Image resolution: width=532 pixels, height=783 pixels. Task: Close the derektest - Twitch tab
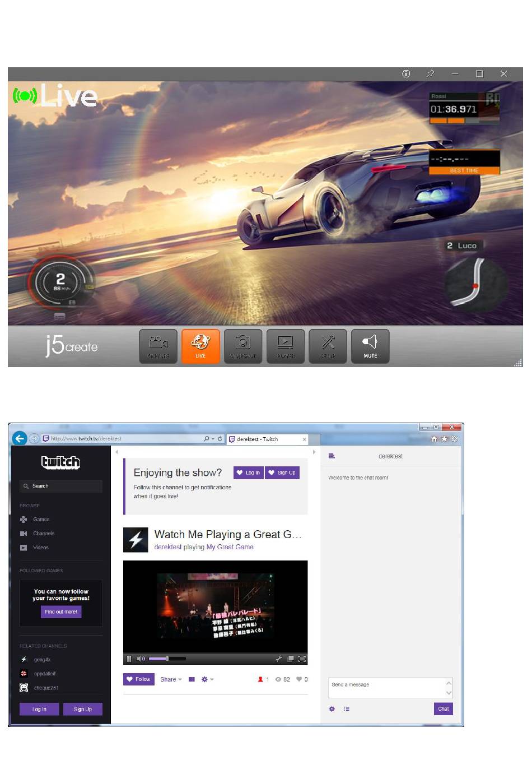click(304, 439)
